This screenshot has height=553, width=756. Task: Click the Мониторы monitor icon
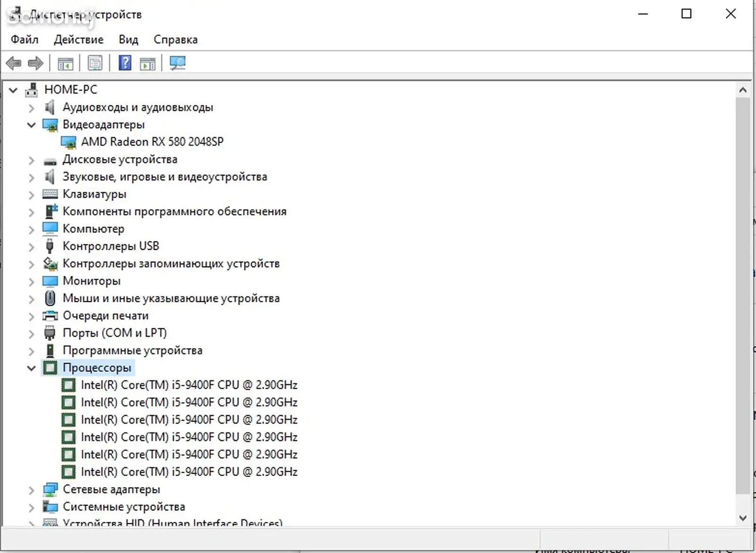(x=50, y=281)
